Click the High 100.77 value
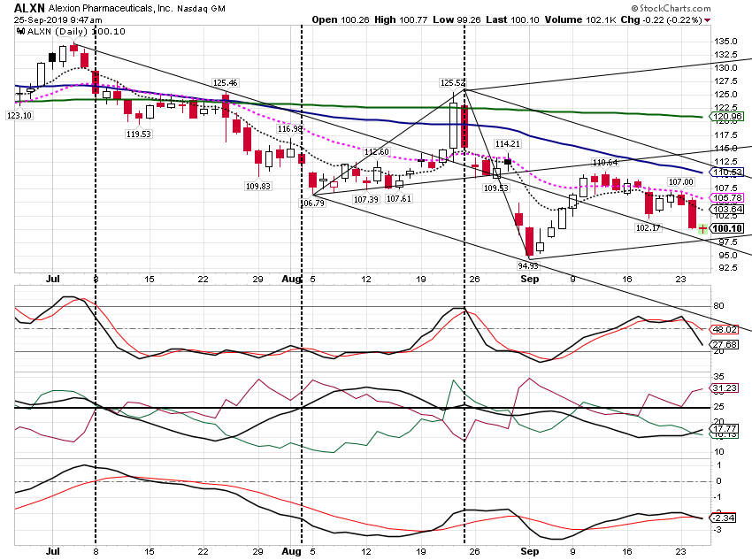Image resolution: width=752 pixels, height=560 pixels. coord(401,20)
